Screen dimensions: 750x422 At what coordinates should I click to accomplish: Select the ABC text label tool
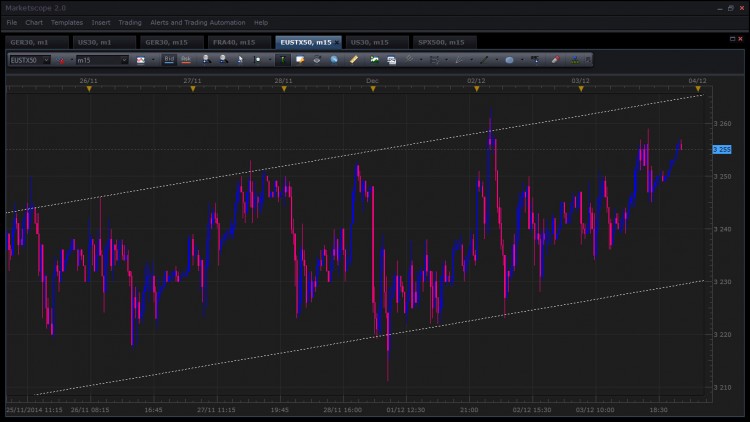[x=535, y=59]
